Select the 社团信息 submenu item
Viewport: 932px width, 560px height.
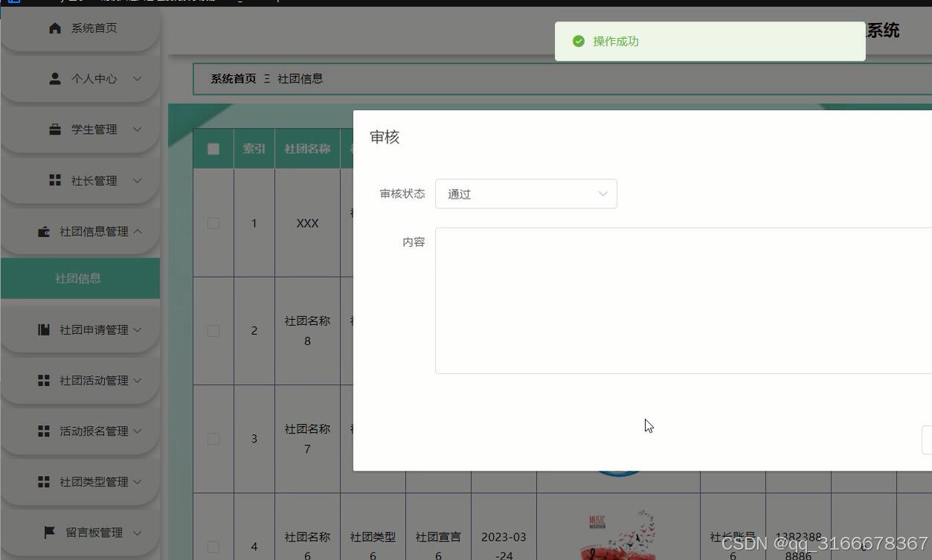tap(80, 278)
